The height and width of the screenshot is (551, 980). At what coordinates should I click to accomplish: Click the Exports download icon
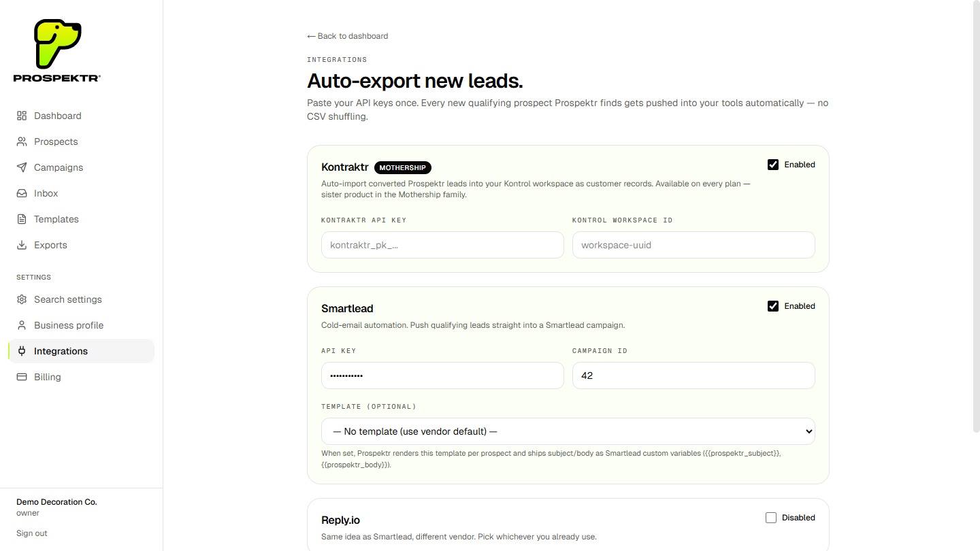(x=22, y=245)
